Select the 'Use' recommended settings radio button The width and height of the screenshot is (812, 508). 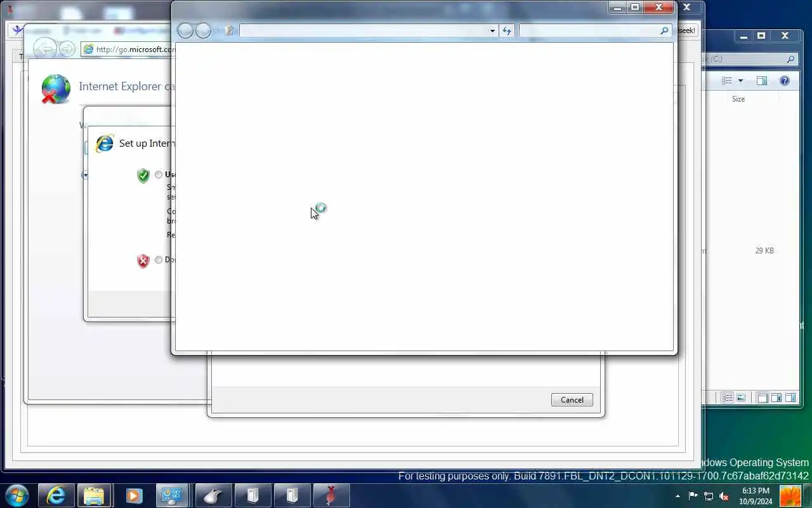(x=159, y=175)
